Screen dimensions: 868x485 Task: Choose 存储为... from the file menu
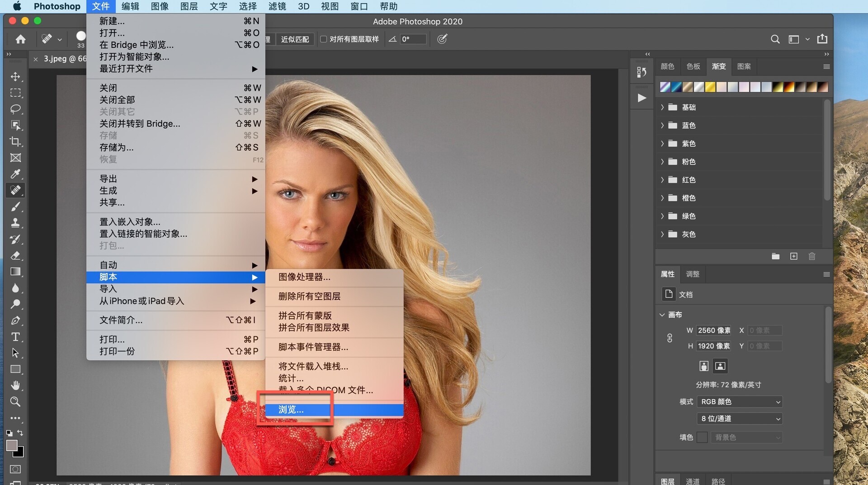pos(176,147)
